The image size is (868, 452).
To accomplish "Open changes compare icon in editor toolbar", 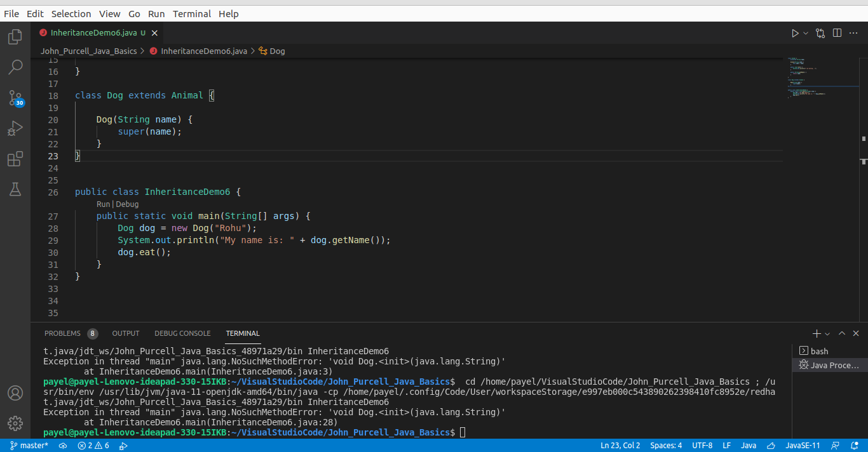I will tap(820, 33).
